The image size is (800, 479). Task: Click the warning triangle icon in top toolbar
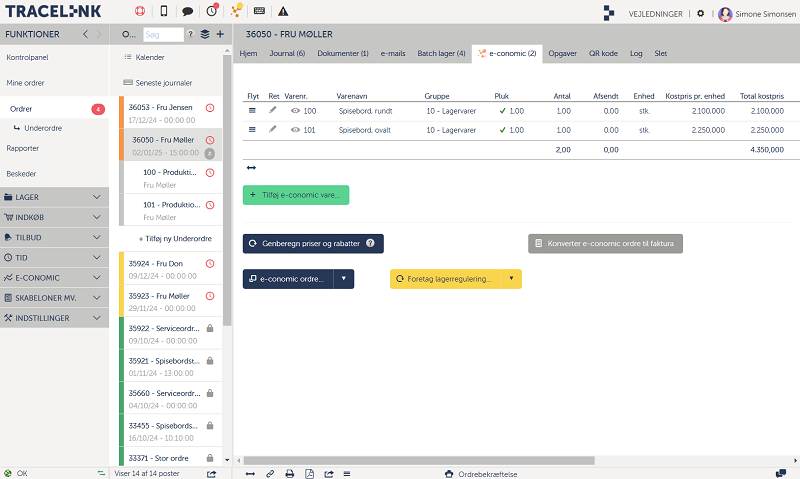pyautogui.click(x=283, y=12)
